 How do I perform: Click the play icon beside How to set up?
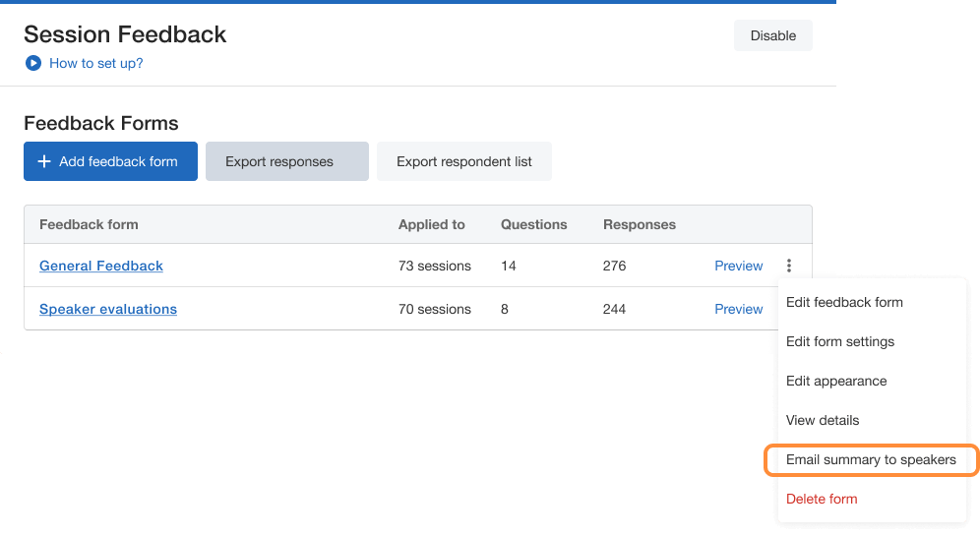(x=33, y=63)
